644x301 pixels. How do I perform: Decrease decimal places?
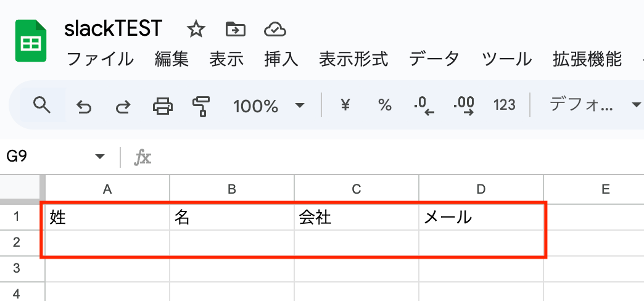pos(424,105)
